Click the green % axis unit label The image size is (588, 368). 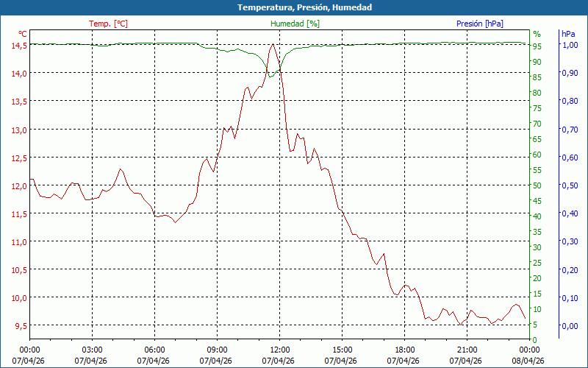tap(537, 34)
